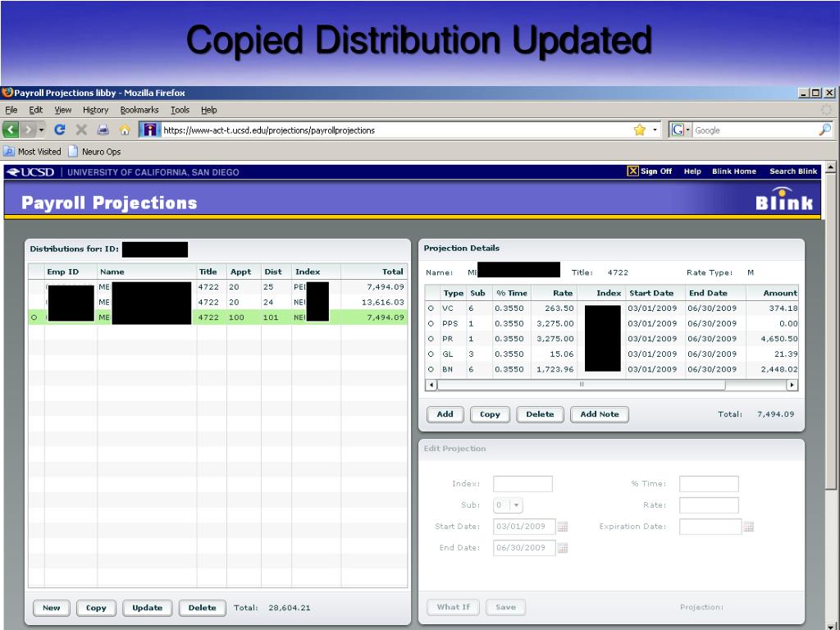Open the End Date calendar picker

tap(563, 548)
